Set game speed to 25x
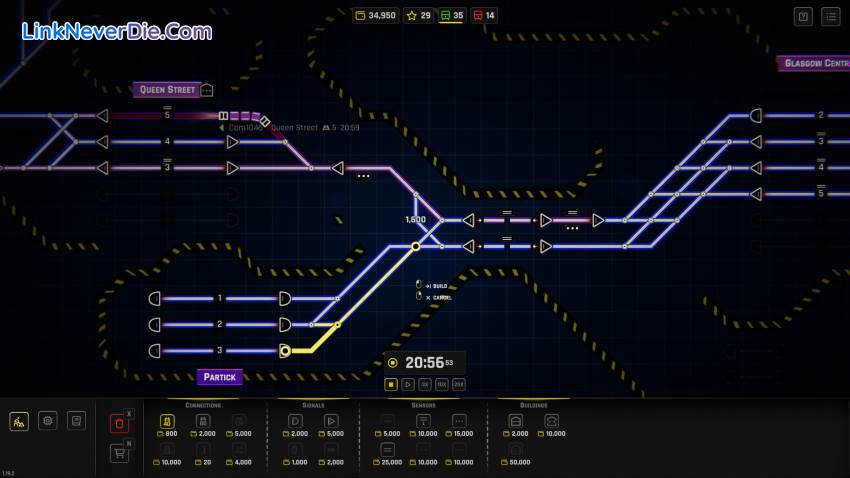Screen dimensions: 850x478 click(458, 384)
